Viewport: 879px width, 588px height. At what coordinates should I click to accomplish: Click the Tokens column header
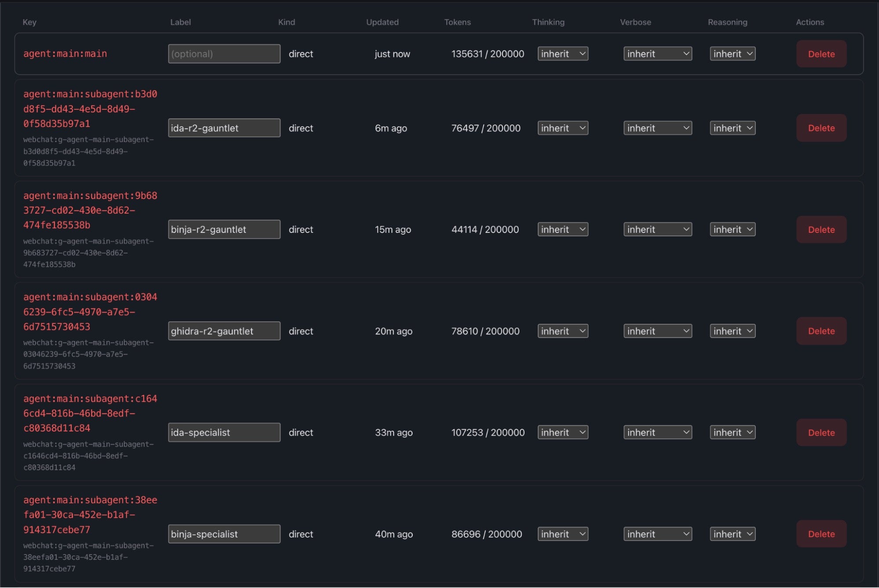click(457, 22)
